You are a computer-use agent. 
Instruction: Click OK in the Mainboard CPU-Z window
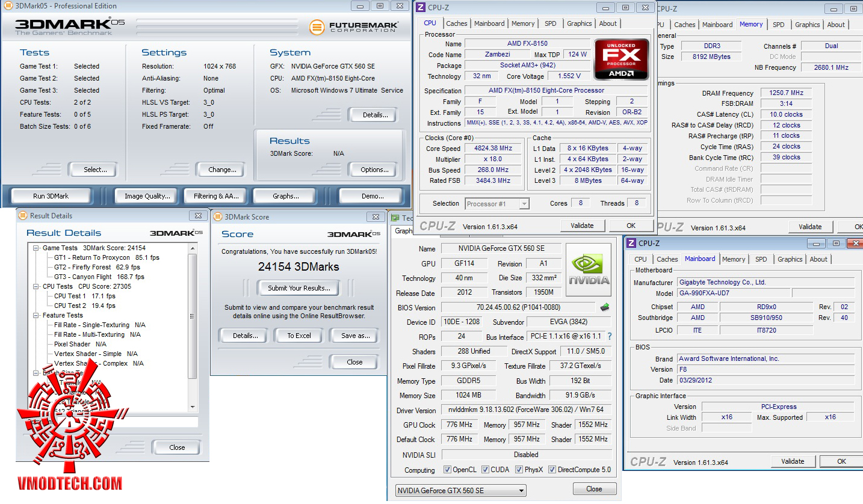coord(841,461)
